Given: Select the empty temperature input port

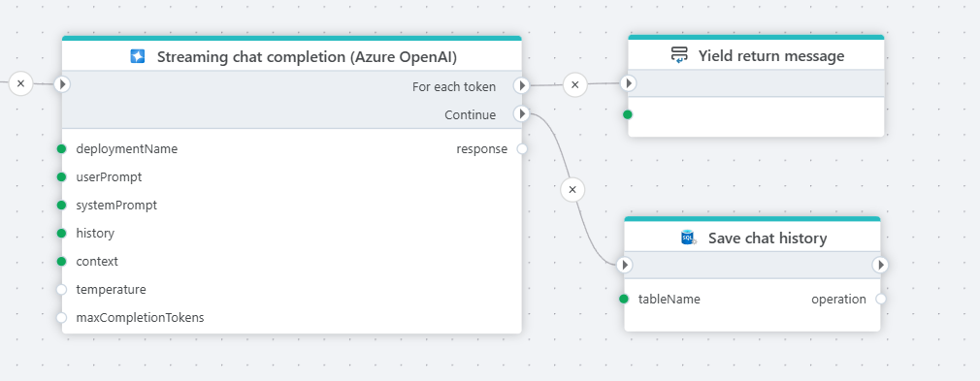Looking at the screenshot, I should 61,289.
